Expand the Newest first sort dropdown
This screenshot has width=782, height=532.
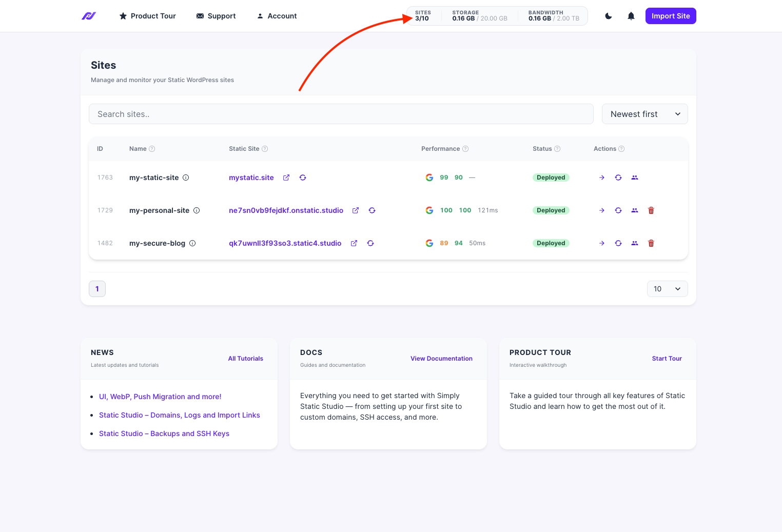tap(645, 114)
